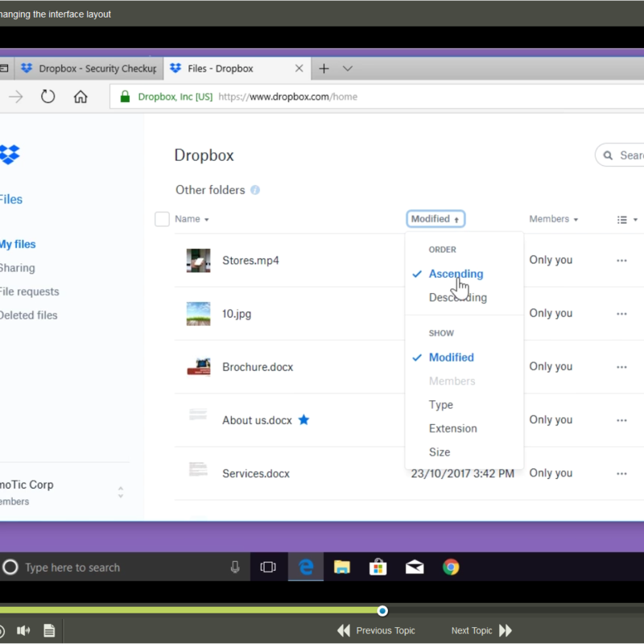Go to My files in the sidebar

[18, 245]
